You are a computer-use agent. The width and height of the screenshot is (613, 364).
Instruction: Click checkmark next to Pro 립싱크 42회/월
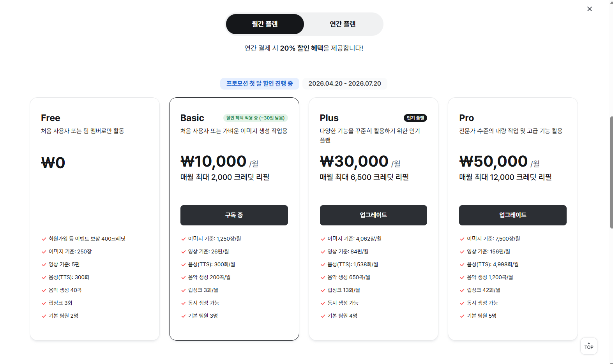tap(462, 290)
